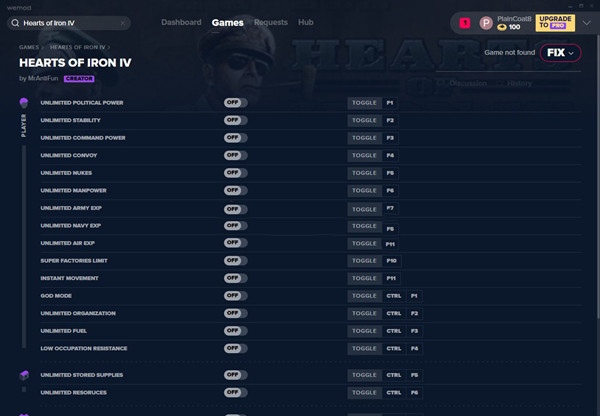Viewport: 600px width, 416px height.
Task: Open the FIX dropdown button
Action: 560,53
